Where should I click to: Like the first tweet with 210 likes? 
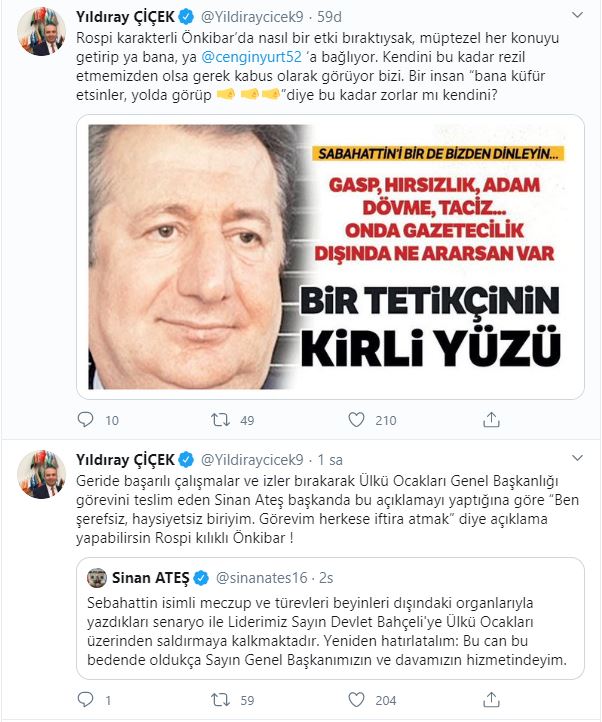click(x=356, y=419)
